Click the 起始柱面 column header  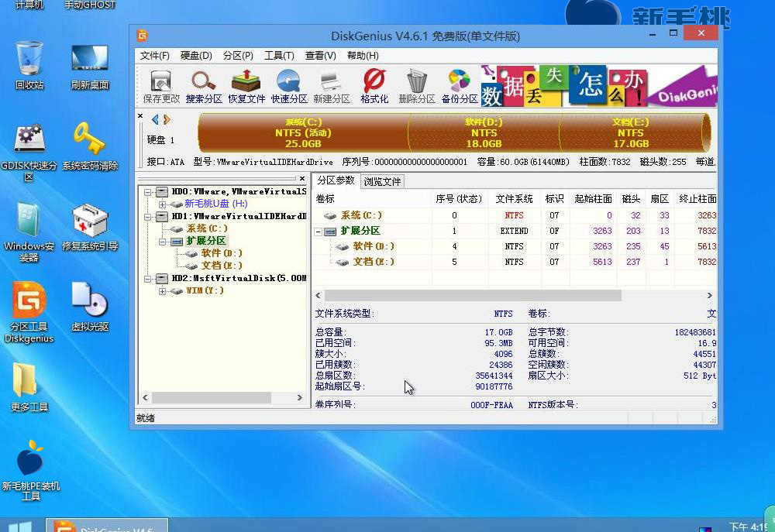click(x=593, y=198)
